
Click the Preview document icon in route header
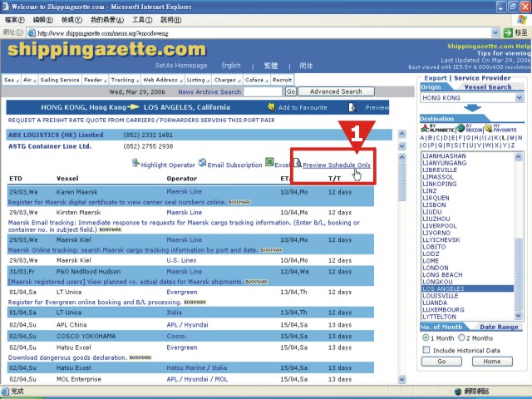[x=352, y=107]
